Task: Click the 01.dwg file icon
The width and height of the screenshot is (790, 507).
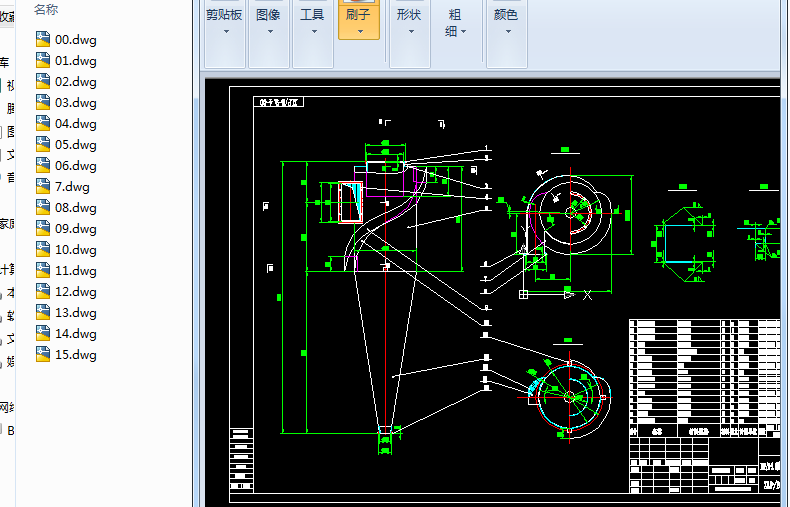Action: click(x=43, y=60)
